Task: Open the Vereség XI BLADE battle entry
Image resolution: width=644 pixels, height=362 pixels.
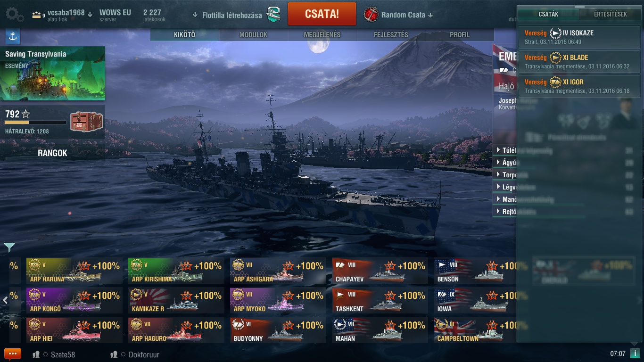Action: 579,62
